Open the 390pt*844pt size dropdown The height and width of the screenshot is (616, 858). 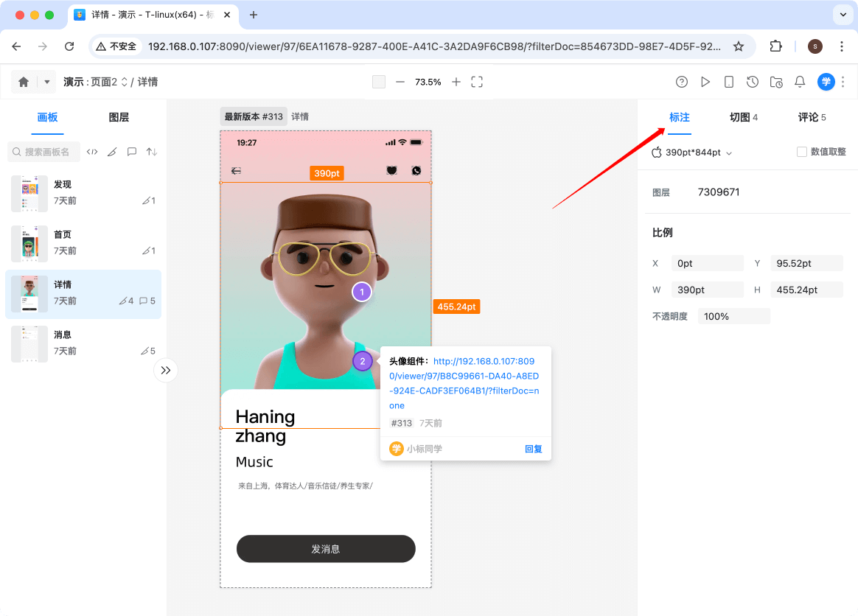coord(692,153)
